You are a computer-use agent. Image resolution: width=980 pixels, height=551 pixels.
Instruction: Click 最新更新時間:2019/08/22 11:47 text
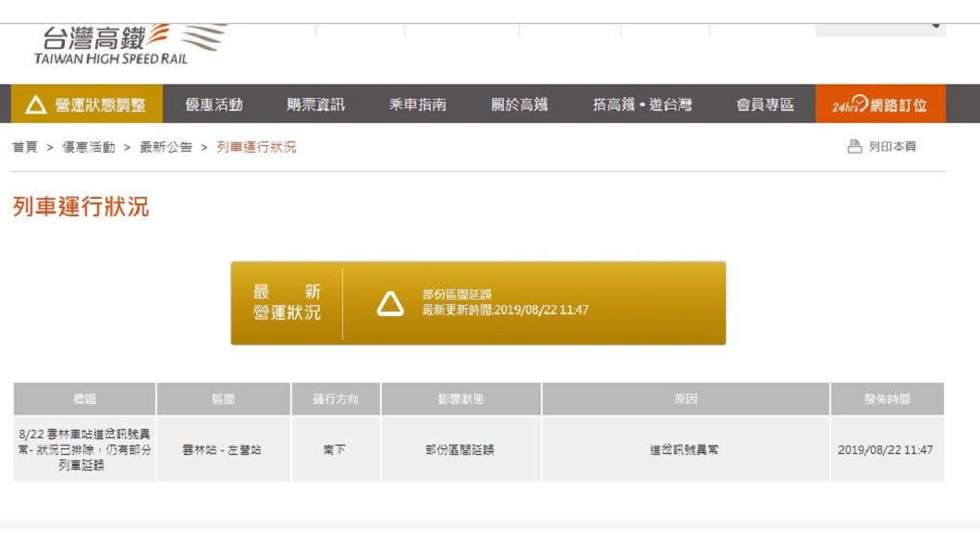point(505,310)
